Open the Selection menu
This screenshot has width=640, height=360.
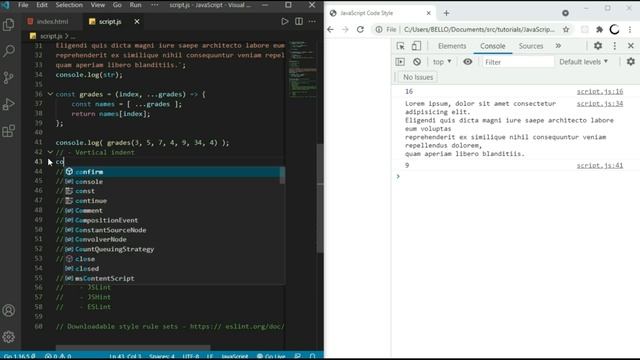coord(69,5)
